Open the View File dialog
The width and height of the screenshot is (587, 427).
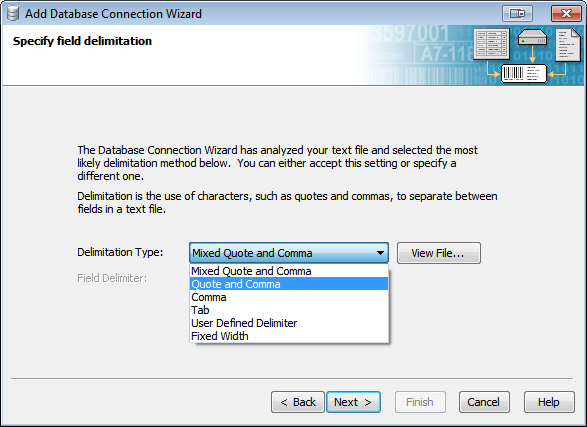pos(439,253)
